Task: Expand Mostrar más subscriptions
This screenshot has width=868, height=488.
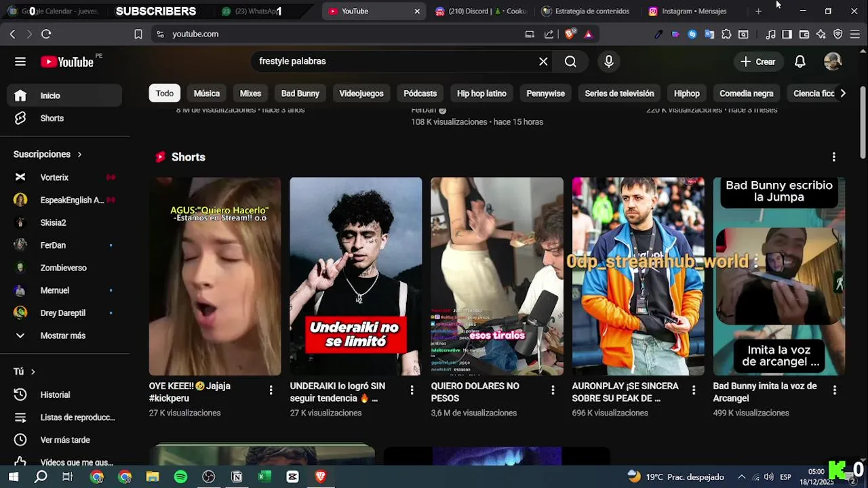Action: click(x=64, y=335)
